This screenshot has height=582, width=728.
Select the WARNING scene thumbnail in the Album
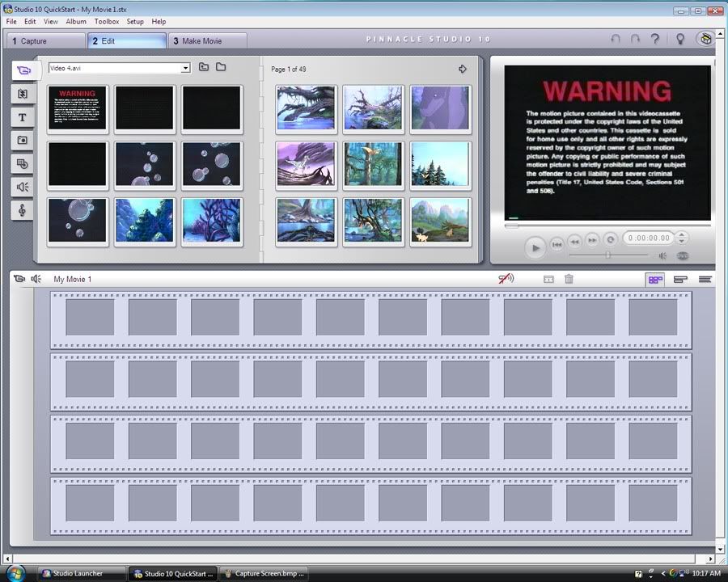click(x=77, y=108)
